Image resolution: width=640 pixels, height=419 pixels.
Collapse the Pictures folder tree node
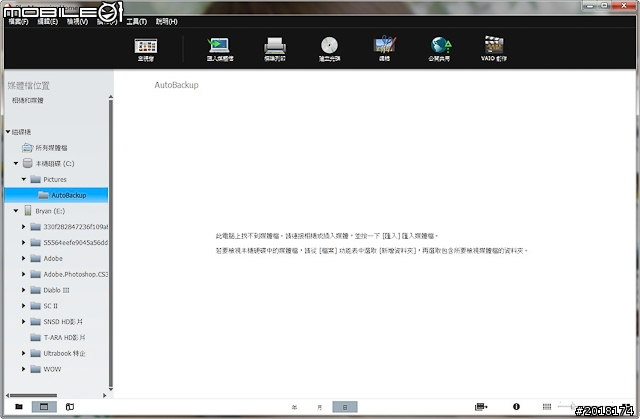click(24, 179)
